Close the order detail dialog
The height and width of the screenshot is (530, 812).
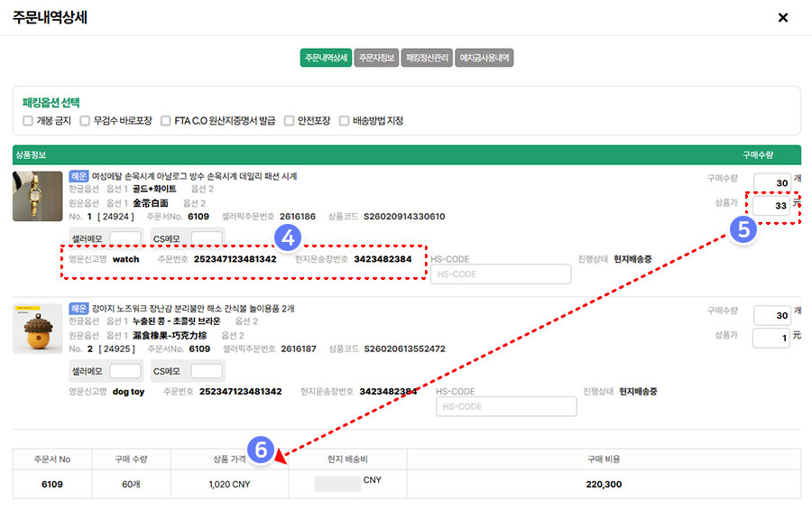[x=782, y=17]
